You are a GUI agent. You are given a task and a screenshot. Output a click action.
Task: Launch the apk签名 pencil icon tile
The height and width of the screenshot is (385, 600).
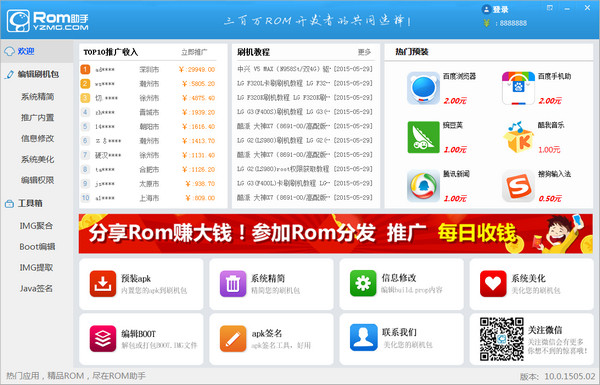point(233,338)
